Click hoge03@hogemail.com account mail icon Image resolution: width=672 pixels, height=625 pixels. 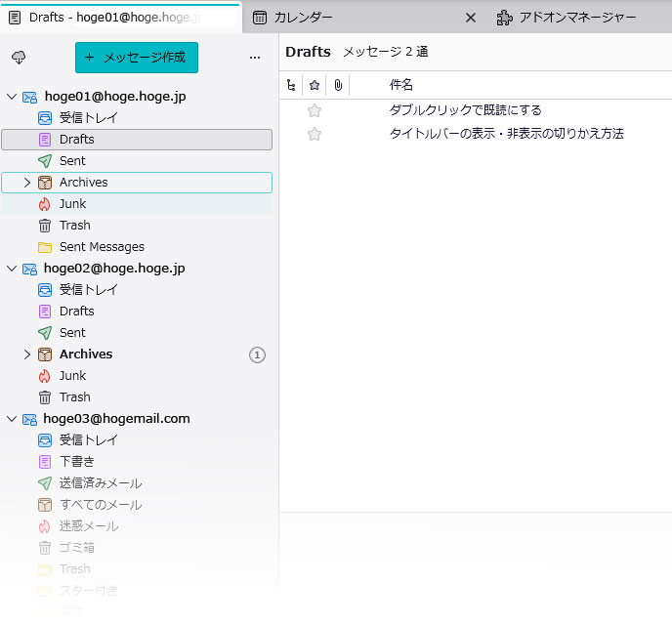click(29, 419)
